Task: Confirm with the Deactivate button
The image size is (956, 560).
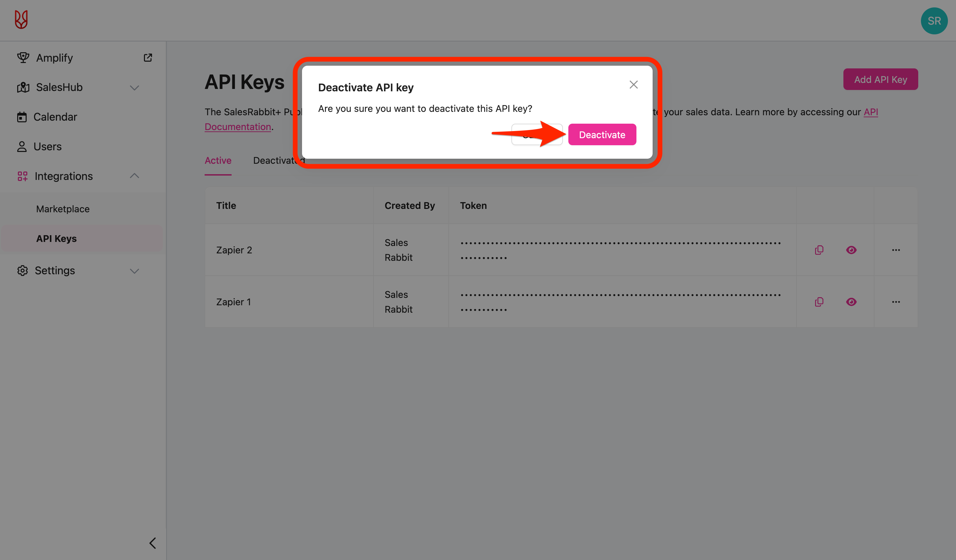Action: coord(602,134)
